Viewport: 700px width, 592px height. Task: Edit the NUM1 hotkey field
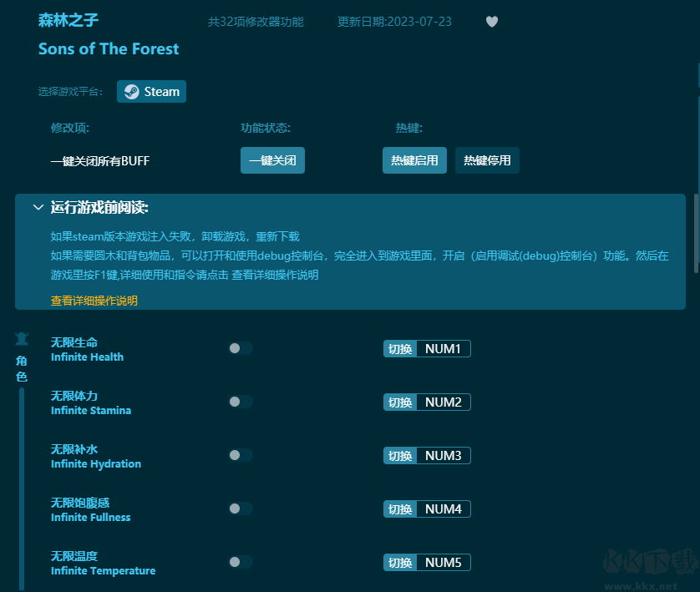[444, 349]
